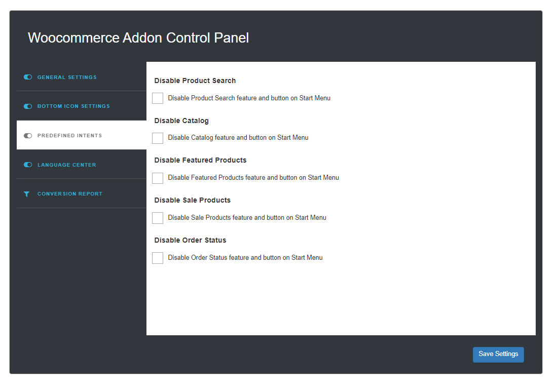Screen dimensions: 558x392
Task: Click the Conversion Report funnel icon
Action: [x=27, y=194]
